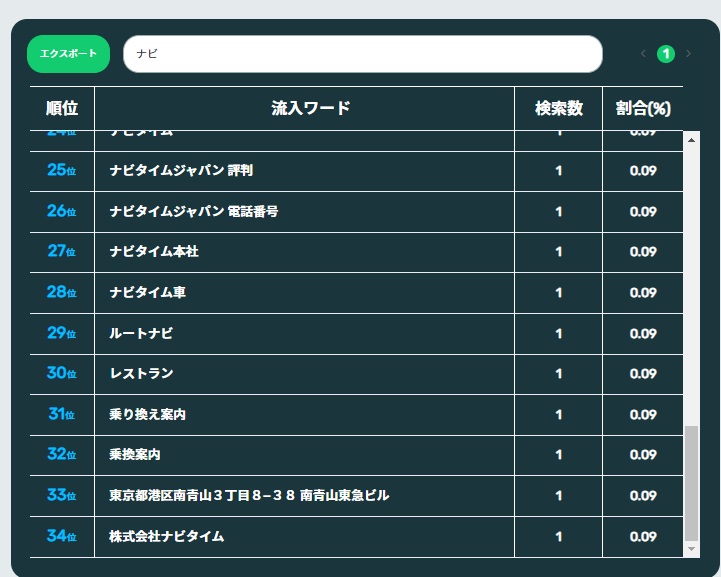721x577 pixels.
Task: Focus the search field containing ナビ
Action: [x=363, y=54]
